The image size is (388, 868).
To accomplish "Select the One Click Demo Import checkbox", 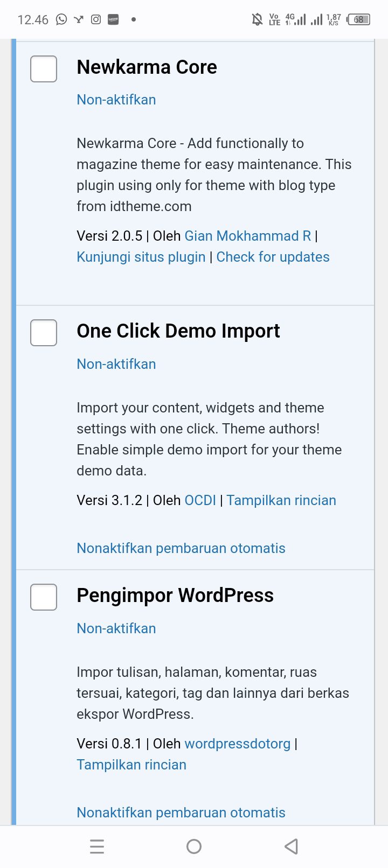I will click(44, 333).
